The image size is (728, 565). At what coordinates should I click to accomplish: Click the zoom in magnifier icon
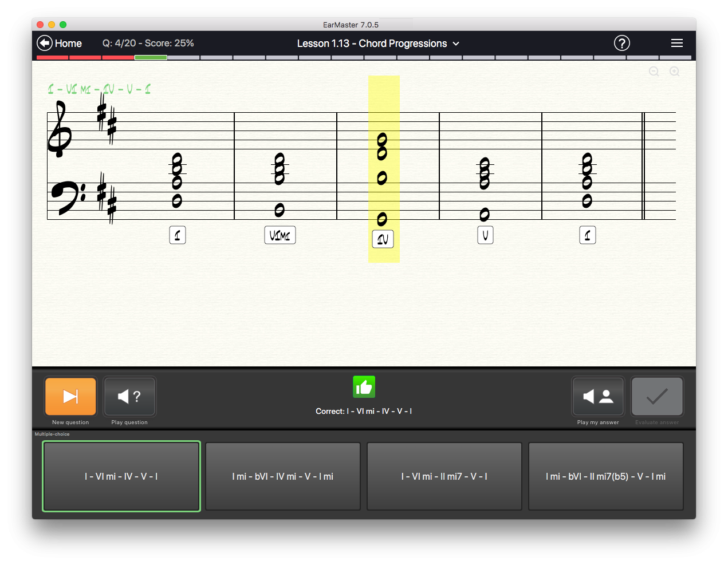(x=674, y=72)
